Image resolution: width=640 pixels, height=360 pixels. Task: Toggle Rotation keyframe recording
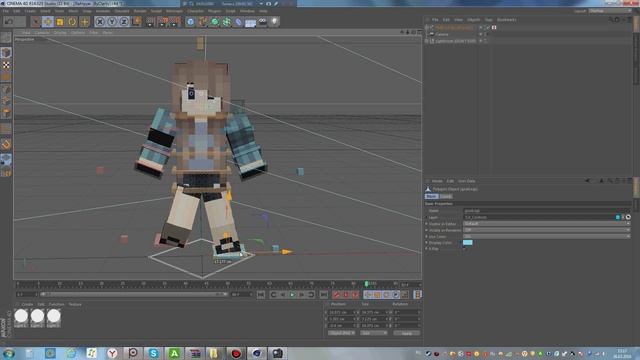[387, 295]
